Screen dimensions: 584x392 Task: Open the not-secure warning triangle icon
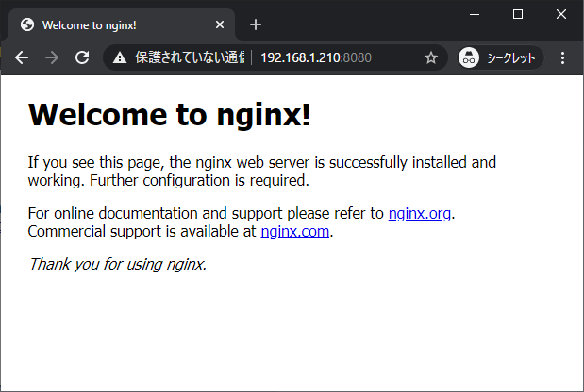(120, 57)
